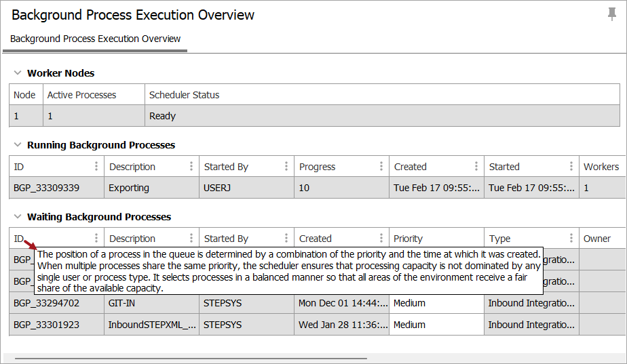
Task: Select running process BGP_33309339
Action: tap(46, 188)
